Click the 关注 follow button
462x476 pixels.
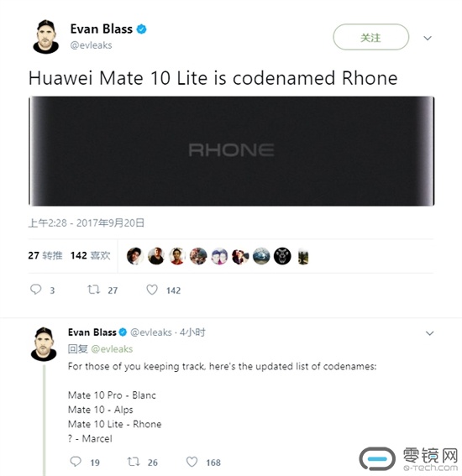click(x=371, y=37)
